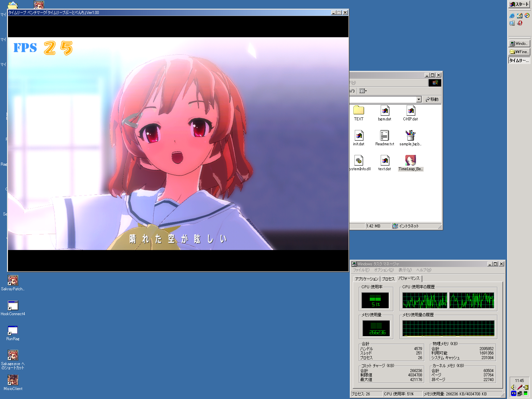This screenshot has width=532, height=399.
Task: Expand the Explorer address bar dropdown
Action: point(419,99)
